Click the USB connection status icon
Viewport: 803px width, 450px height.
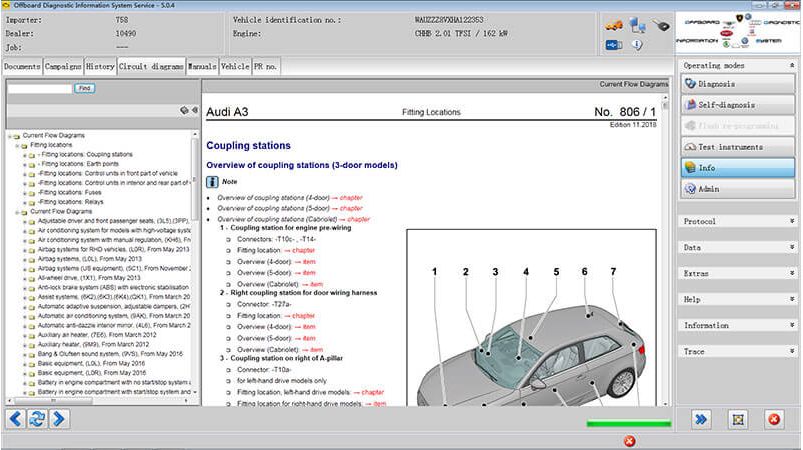click(614, 45)
